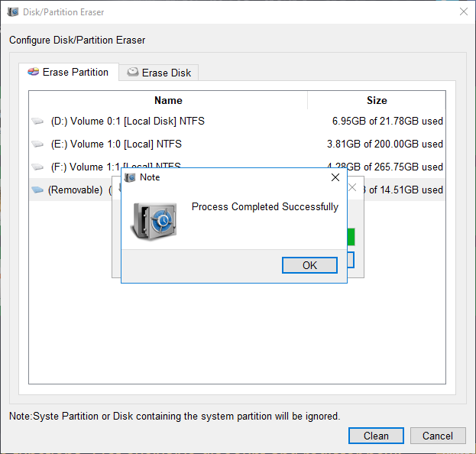
Task: Click the Erase Disk tab drive icon
Action: point(133,73)
